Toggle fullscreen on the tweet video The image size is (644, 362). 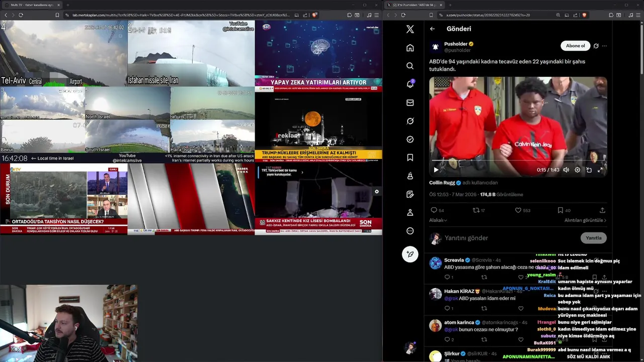click(600, 170)
